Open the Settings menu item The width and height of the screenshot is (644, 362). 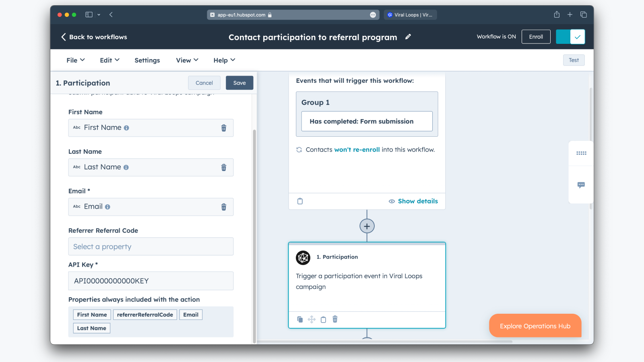(x=147, y=60)
